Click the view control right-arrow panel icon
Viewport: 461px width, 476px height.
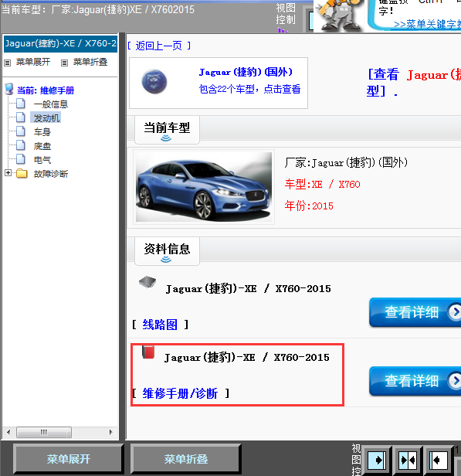tap(376, 461)
